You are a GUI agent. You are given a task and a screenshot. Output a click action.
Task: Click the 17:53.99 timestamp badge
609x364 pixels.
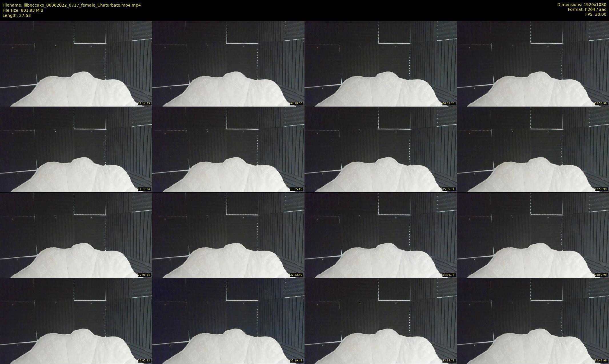[x=601, y=189]
